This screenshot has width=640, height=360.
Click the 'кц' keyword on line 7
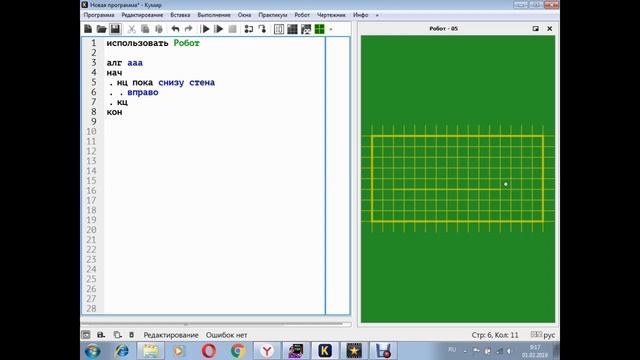tap(122, 102)
